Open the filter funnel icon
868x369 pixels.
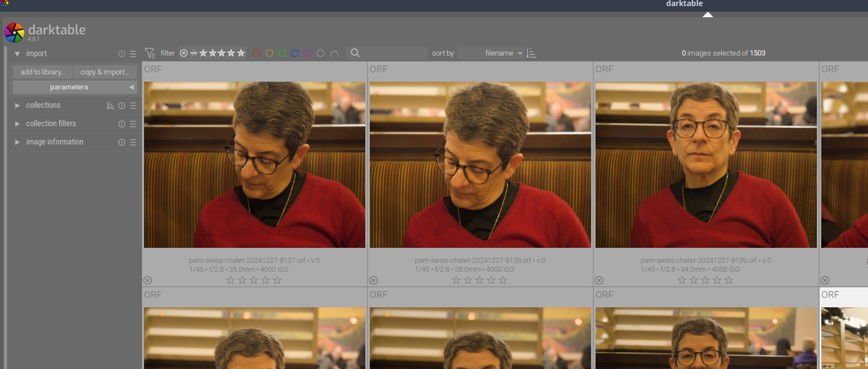click(x=150, y=52)
